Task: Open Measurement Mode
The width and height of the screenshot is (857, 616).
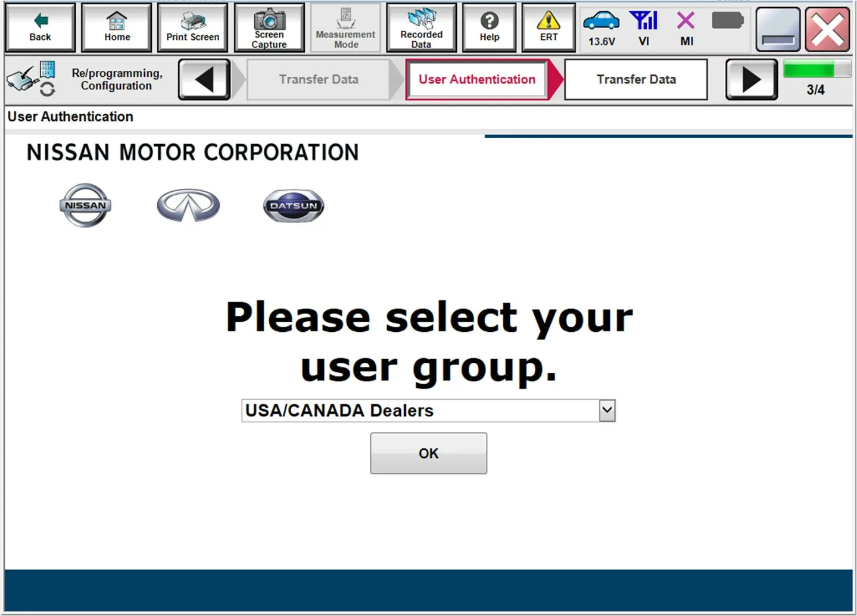Action: tap(345, 27)
